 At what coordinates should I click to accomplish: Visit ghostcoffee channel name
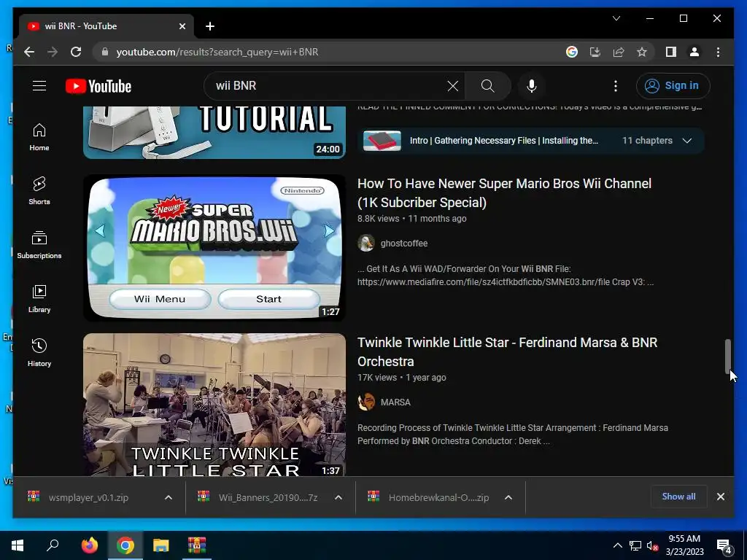pyautogui.click(x=404, y=244)
